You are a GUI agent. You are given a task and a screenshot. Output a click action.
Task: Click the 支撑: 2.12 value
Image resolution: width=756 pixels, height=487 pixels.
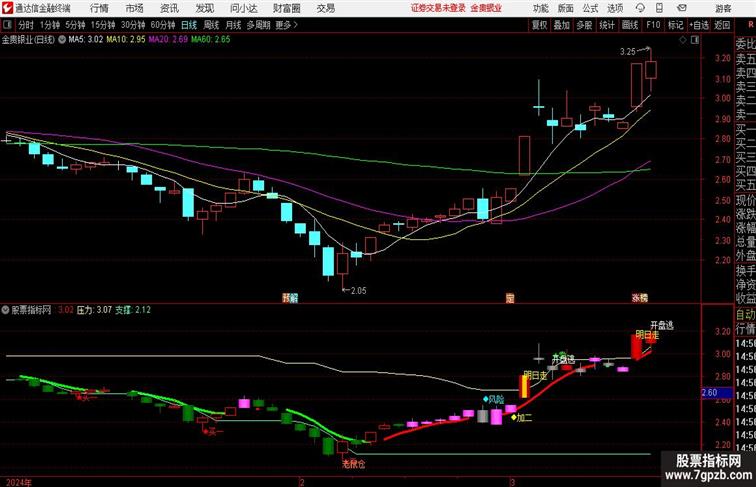point(133,310)
